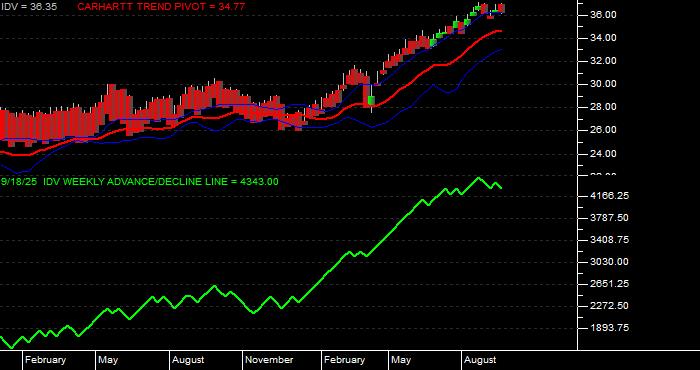Select the 34.00 price axis label

pos(603,38)
